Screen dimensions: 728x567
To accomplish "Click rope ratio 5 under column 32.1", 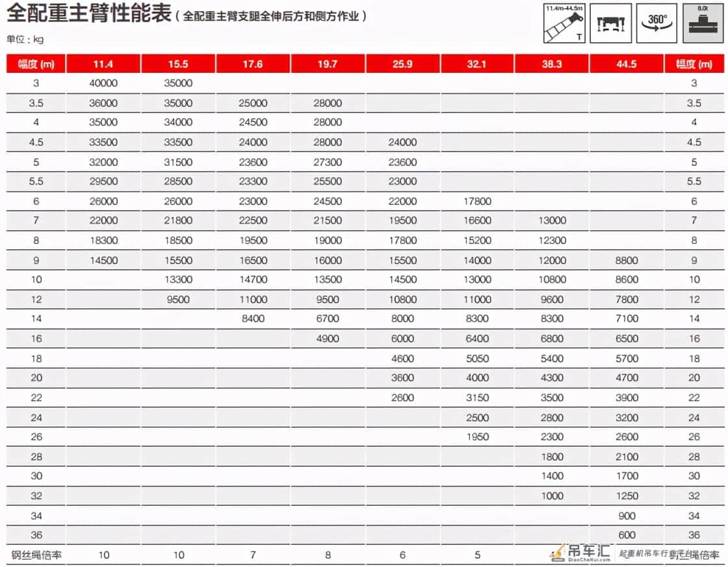I will click(477, 555).
